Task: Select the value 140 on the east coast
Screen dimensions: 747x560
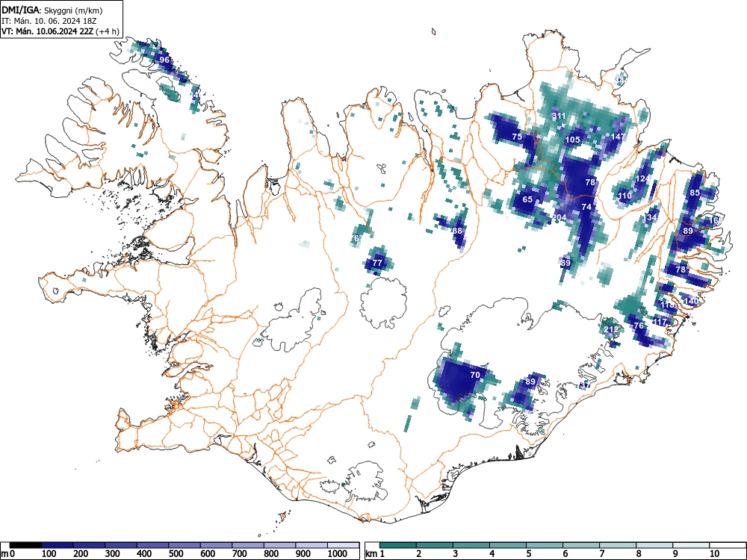Action: pos(690,301)
